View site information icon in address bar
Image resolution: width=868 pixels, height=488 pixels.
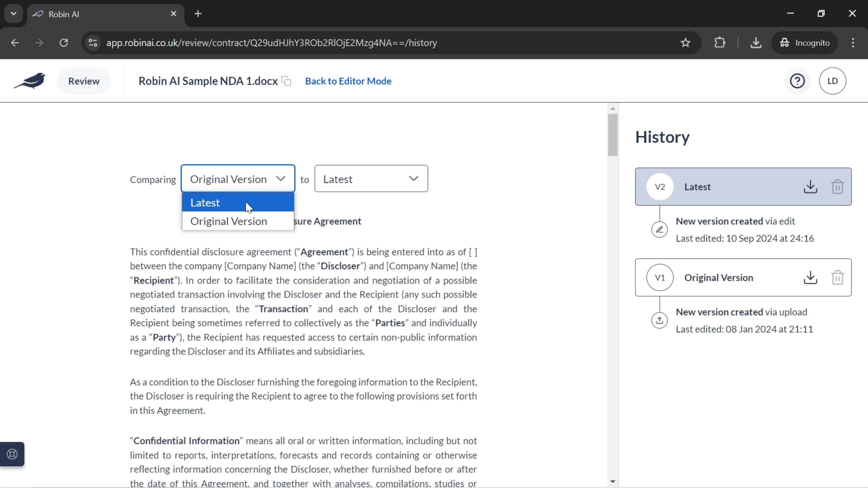coord(93,43)
